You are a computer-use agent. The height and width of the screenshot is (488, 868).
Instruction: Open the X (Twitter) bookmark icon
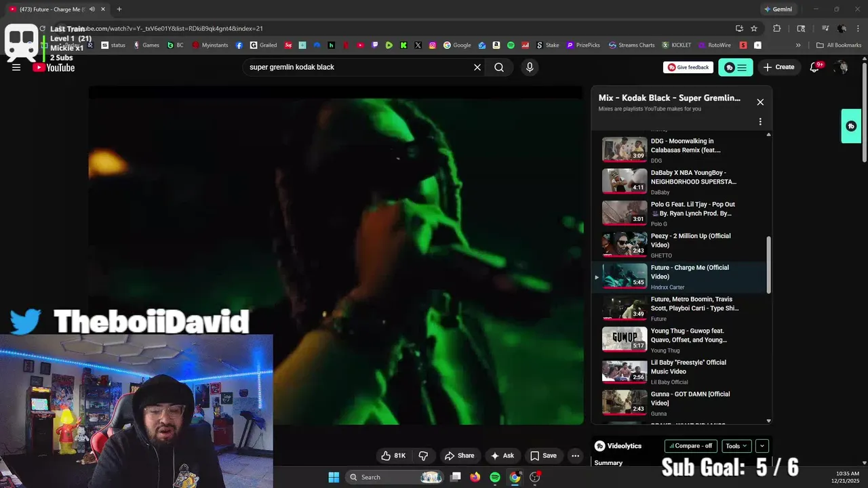[418, 45]
